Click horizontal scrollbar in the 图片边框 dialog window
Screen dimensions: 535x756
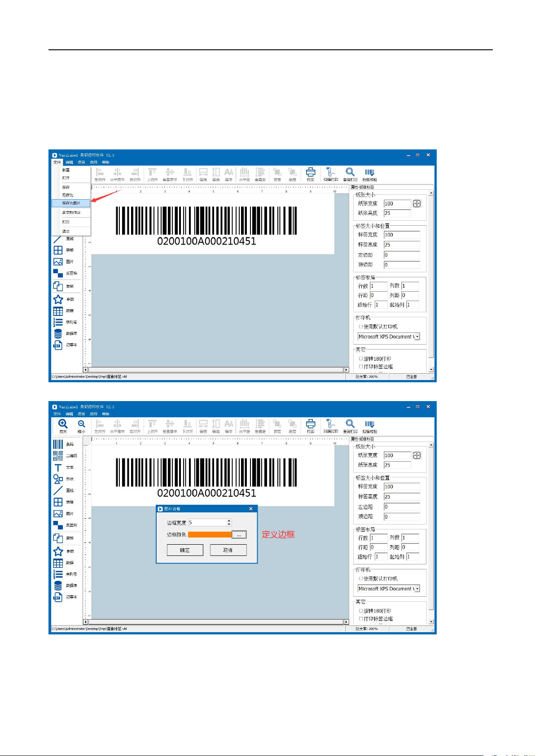pos(216,622)
